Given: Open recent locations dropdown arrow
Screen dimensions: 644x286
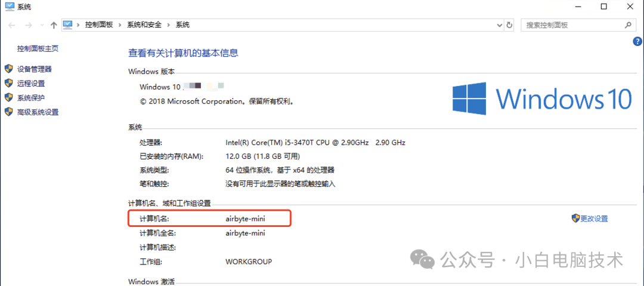Looking at the screenshot, I should click(x=42, y=25).
